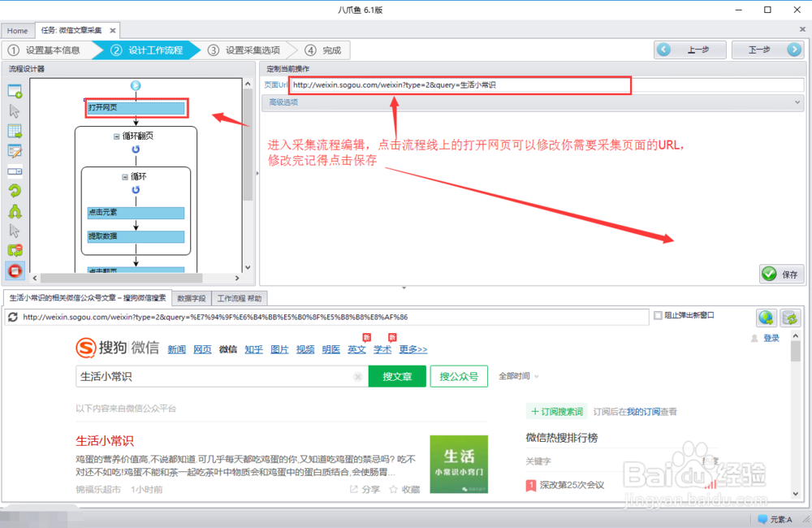Open the 全部时间 filter dropdown
Screen dimensions: 812x528
pyautogui.click(x=518, y=376)
